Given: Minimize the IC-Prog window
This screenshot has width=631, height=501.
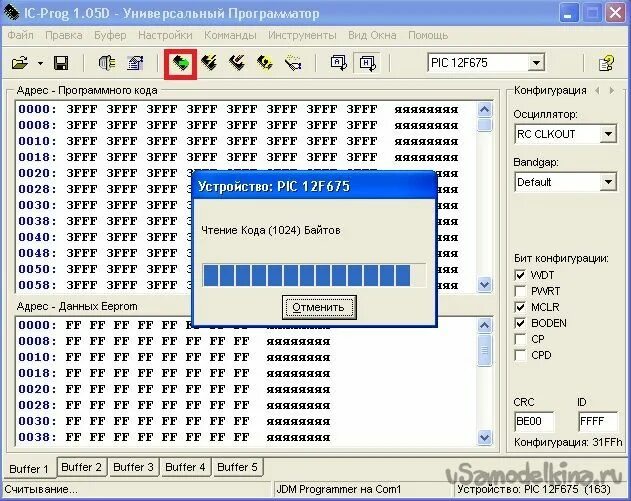Looking at the screenshot, I should 568,13.
